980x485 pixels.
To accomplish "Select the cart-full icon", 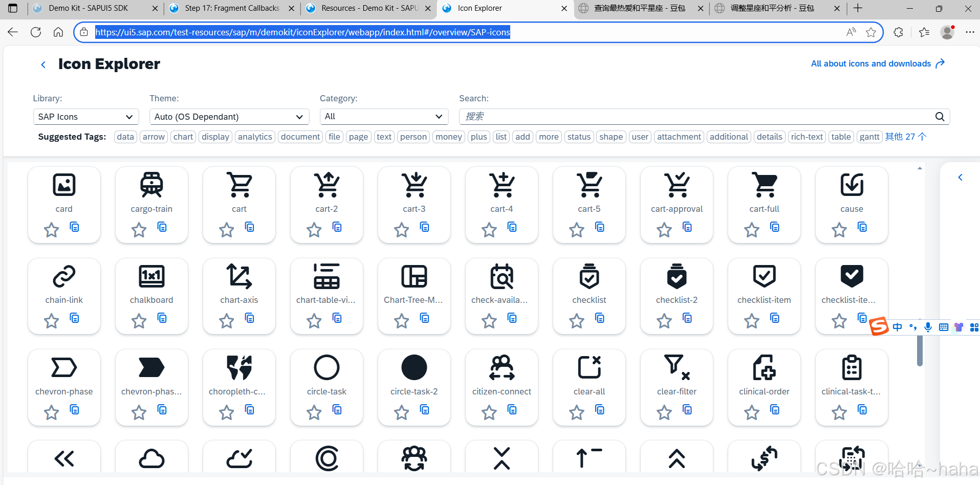I will (x=765, y=185).
